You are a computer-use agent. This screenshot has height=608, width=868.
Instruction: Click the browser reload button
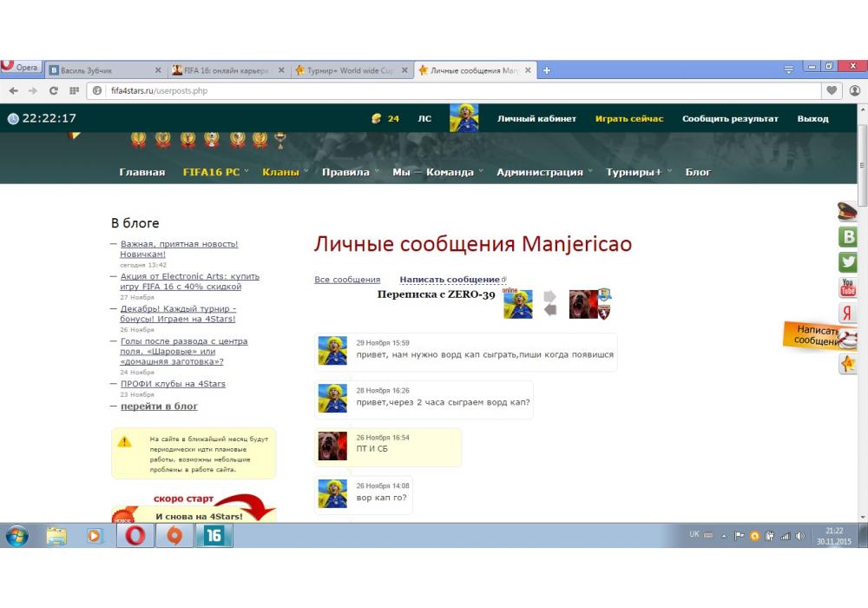pos(53,90)
